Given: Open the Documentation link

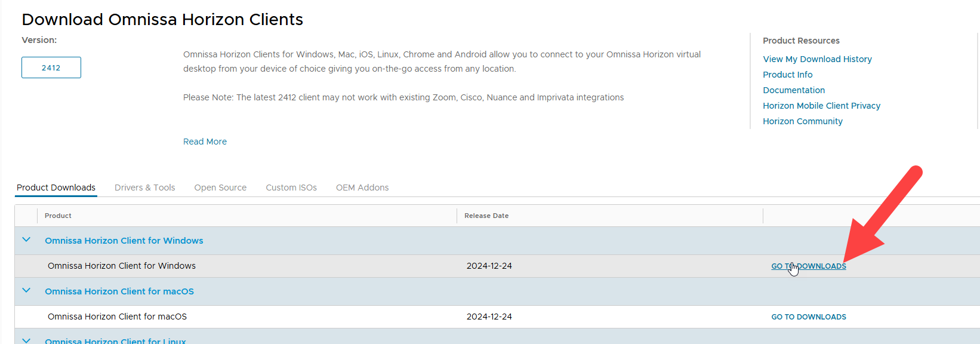Looking at the screenshot, I should [x=794, y=90].
